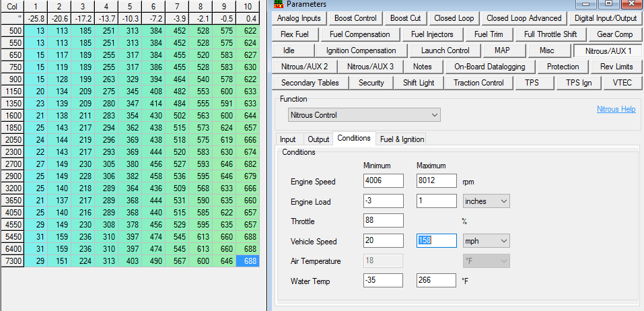Select the Nitrous/AUX 2 page

305,67
